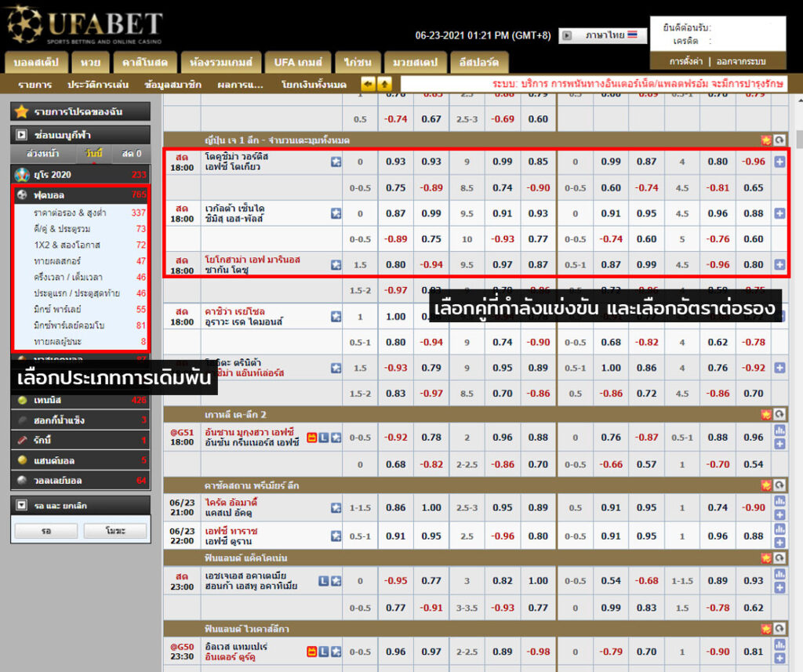This screenshot has height=672, width=803.
Task: Select the เทนนิส sport in sidebar
Action: click(49, 400)
